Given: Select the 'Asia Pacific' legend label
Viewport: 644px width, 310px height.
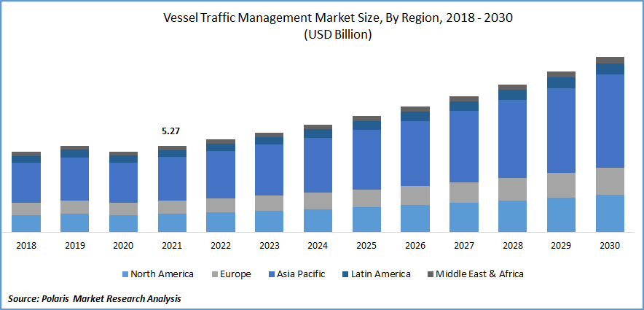Looking at the screenshot, I should (301, 274).
